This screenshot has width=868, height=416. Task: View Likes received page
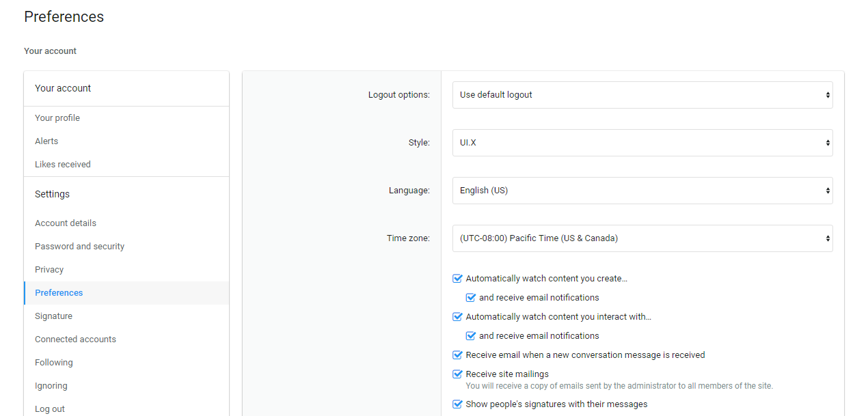click(x=63, y=165)
